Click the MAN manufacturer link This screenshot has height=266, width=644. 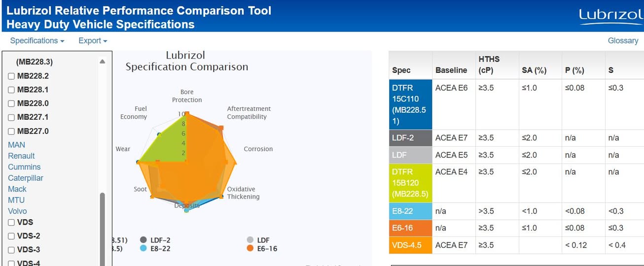coord(16,145)
